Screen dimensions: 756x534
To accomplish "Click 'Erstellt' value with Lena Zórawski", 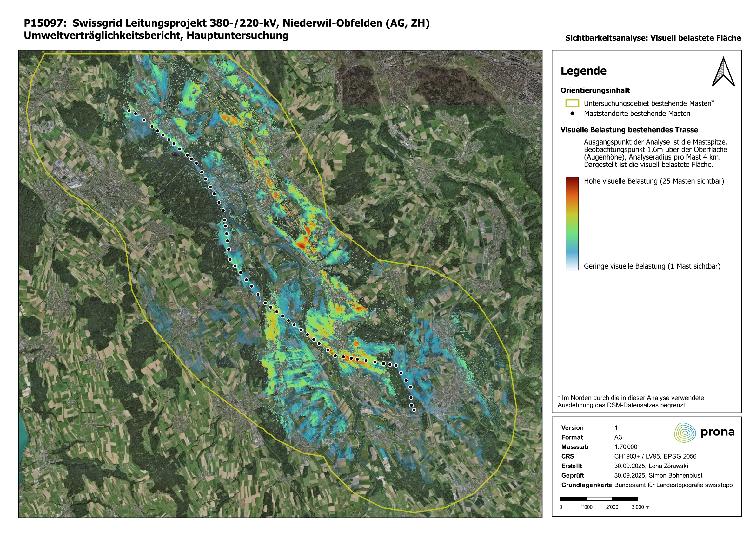I will [x=651, y=466].
